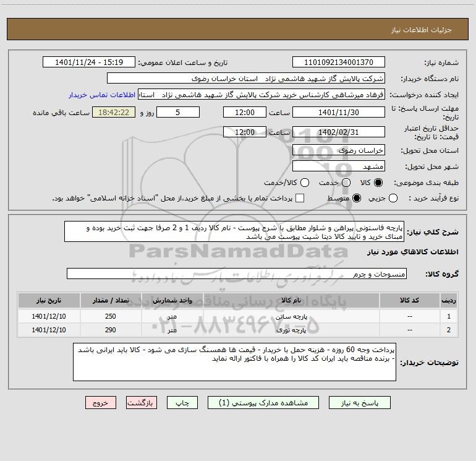Image resolution: width=476 pixels, height=461 pixels.
Task: Open مشاهده مدارک پیوستی (1) button
Action: pyautogui.click(x=263, y=403)
